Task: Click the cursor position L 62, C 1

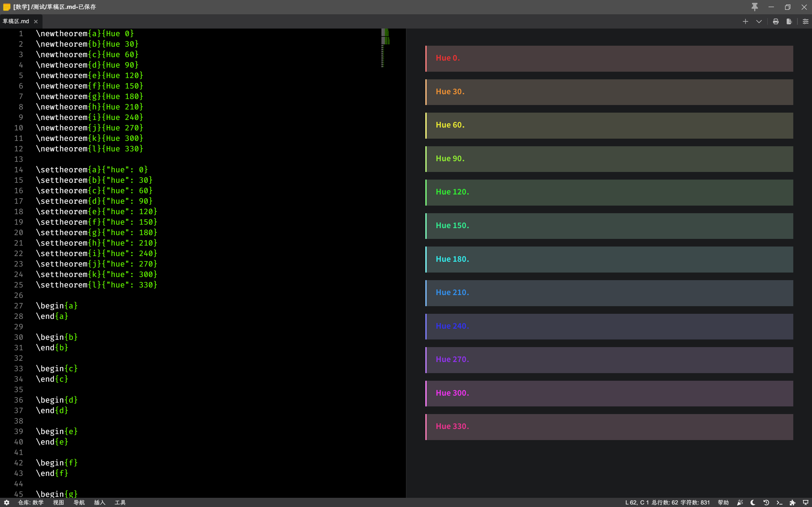Action: (x=637, y=502)
